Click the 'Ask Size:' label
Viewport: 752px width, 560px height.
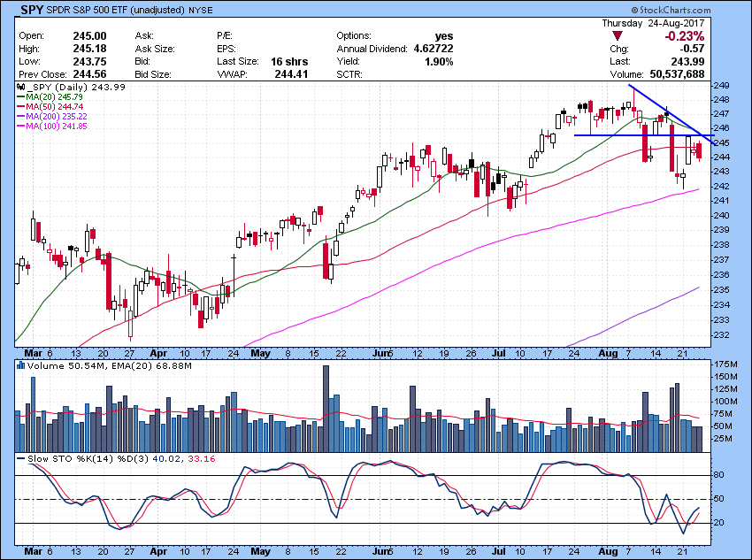pyautogui.click(x=155, y=49)
